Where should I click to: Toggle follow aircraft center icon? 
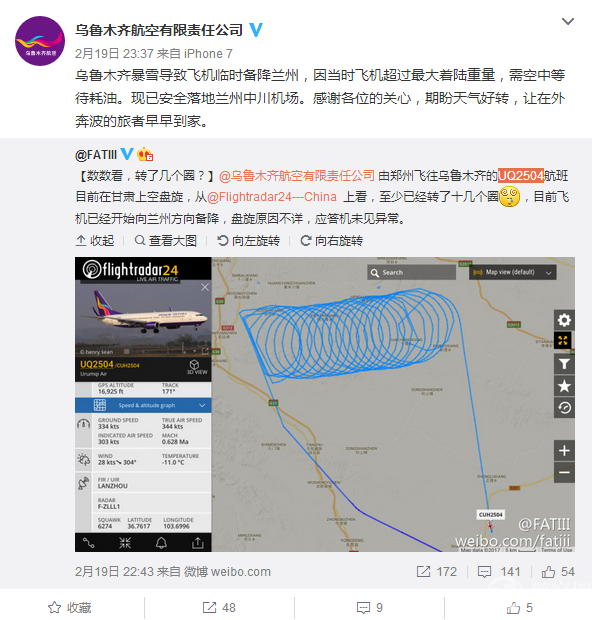(x=125, y=543)
